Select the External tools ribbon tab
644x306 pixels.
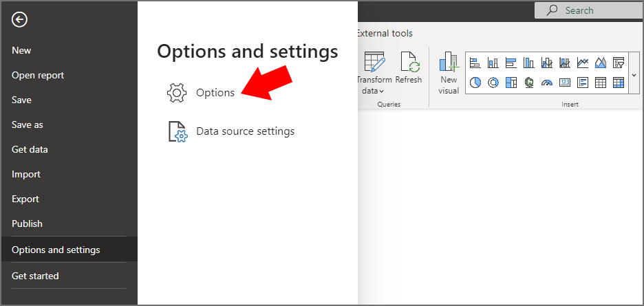coord(385,33)
